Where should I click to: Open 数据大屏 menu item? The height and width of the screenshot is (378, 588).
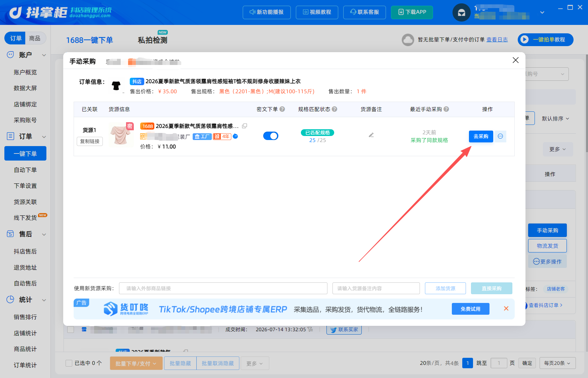click(25, 88)
